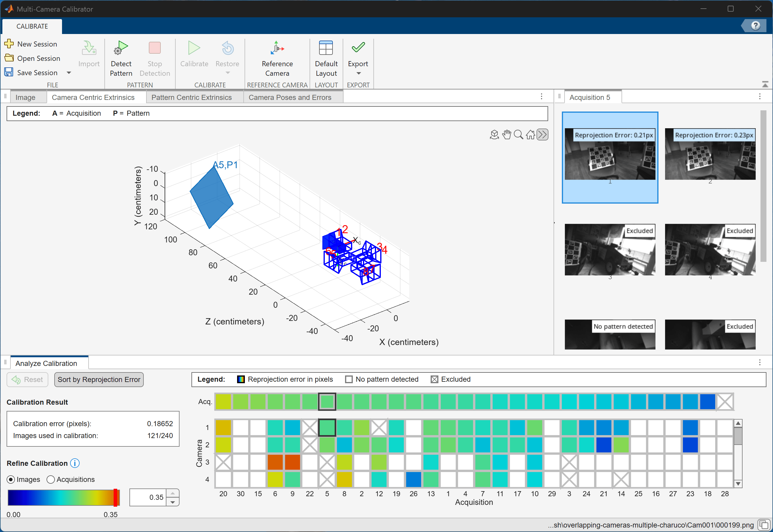Viewport: 773px width, 532px height.
Task: Click the error threshold field showing 0.35
Action: [x=148, y=498]
